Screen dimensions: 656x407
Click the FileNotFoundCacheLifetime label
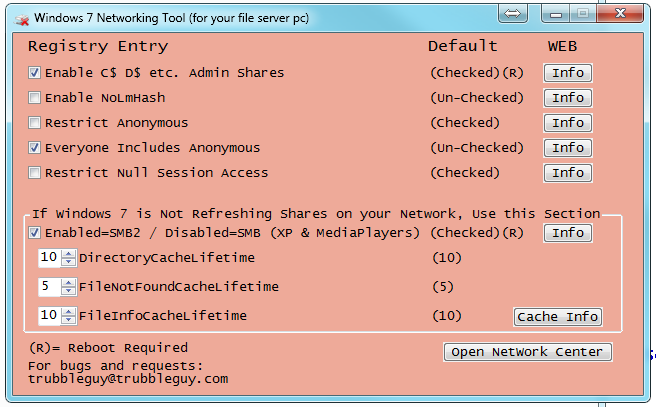179,287
